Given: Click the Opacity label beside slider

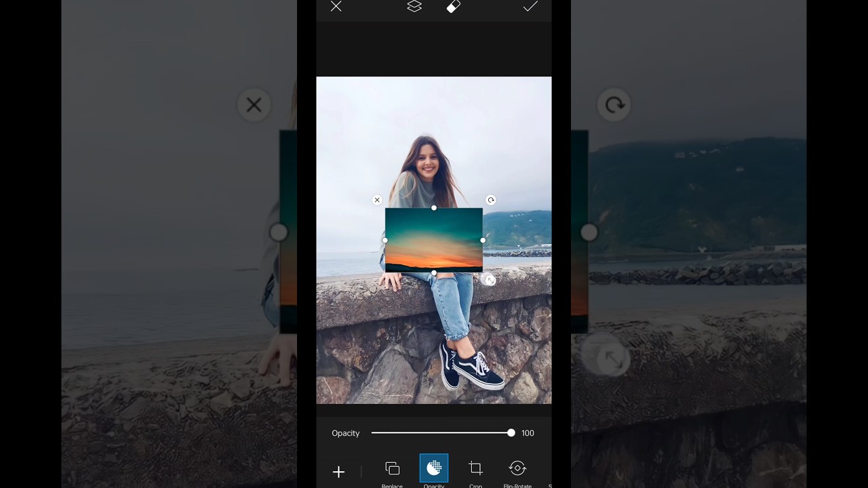Looking at the screenshot, I should (346, 433).
